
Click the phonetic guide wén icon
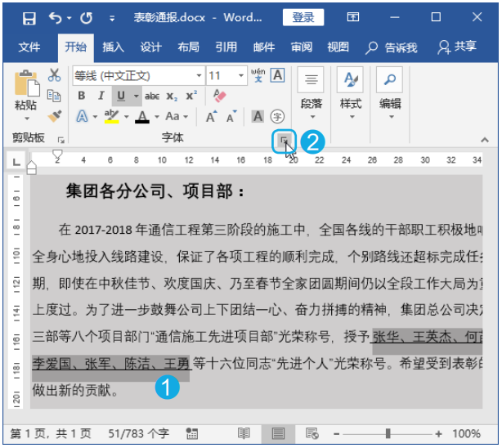point(258,75)
